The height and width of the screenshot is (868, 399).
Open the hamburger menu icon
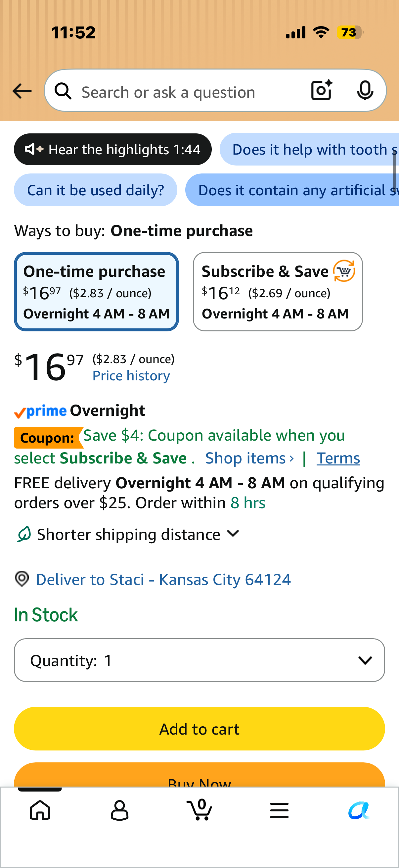pyautogui.click(x=279, y=810)
